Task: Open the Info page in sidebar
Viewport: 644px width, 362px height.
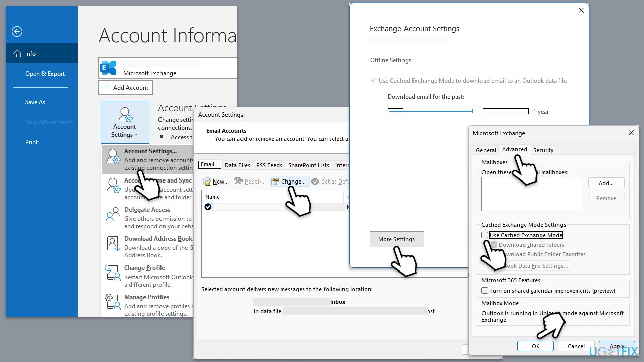Action: 42,53
